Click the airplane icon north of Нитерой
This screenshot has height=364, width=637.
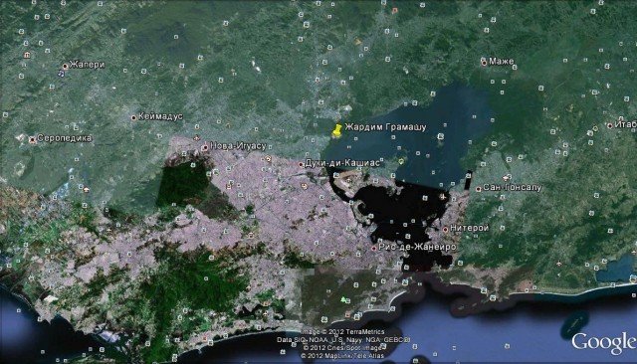pos(443,197)
